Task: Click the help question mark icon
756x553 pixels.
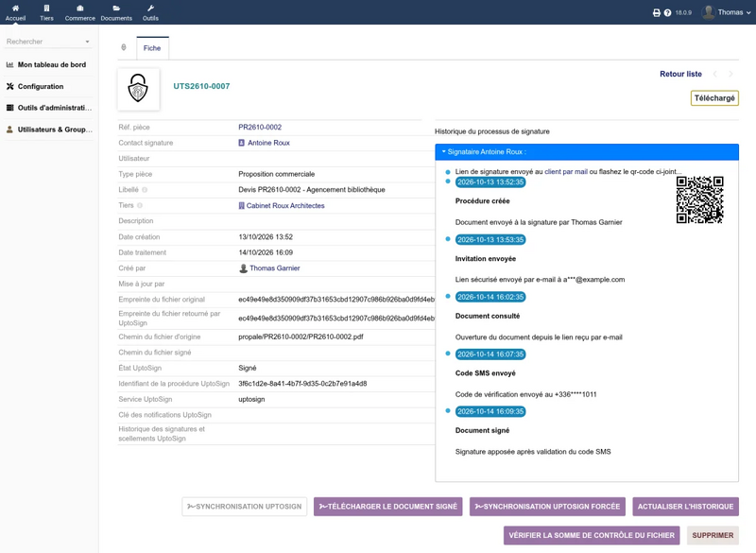Action: pos(667,12)
